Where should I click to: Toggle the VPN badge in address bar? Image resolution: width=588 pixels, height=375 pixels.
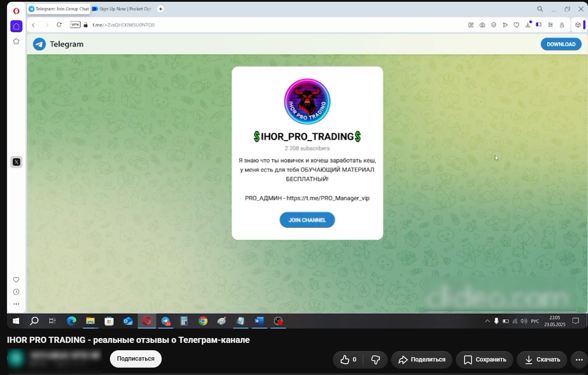click(x=75, y=25)
